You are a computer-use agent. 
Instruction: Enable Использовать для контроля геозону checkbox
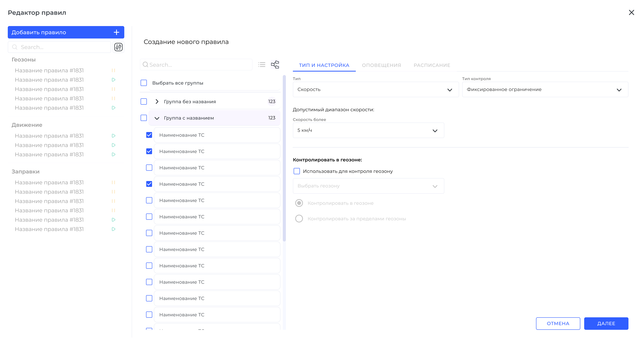pos(297,171)
